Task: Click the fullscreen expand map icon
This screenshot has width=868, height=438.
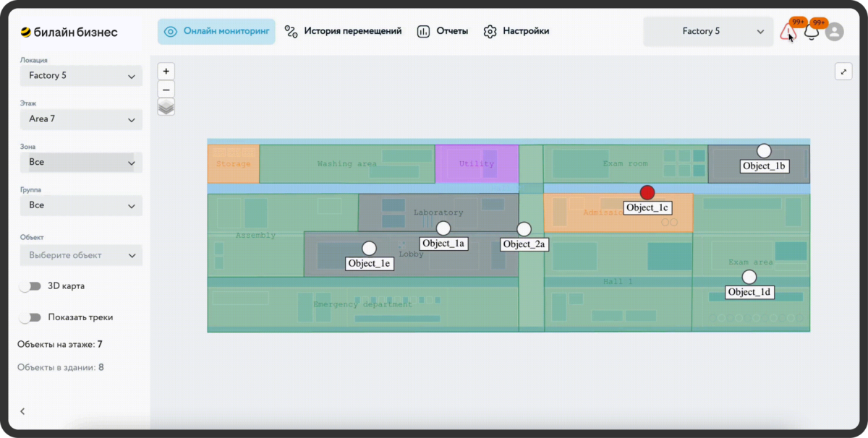Action: pos(843,72)
